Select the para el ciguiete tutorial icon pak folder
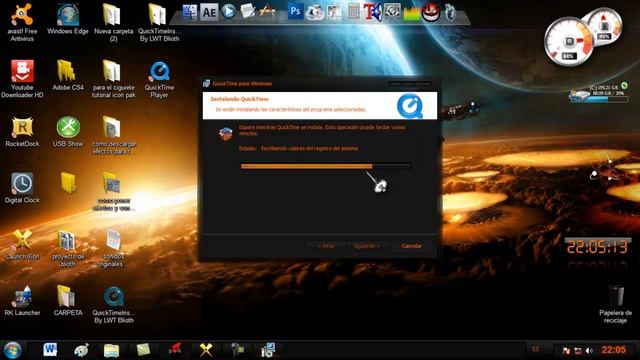Image resolution: width=640 pixels, height=360 pixels. 113,79
